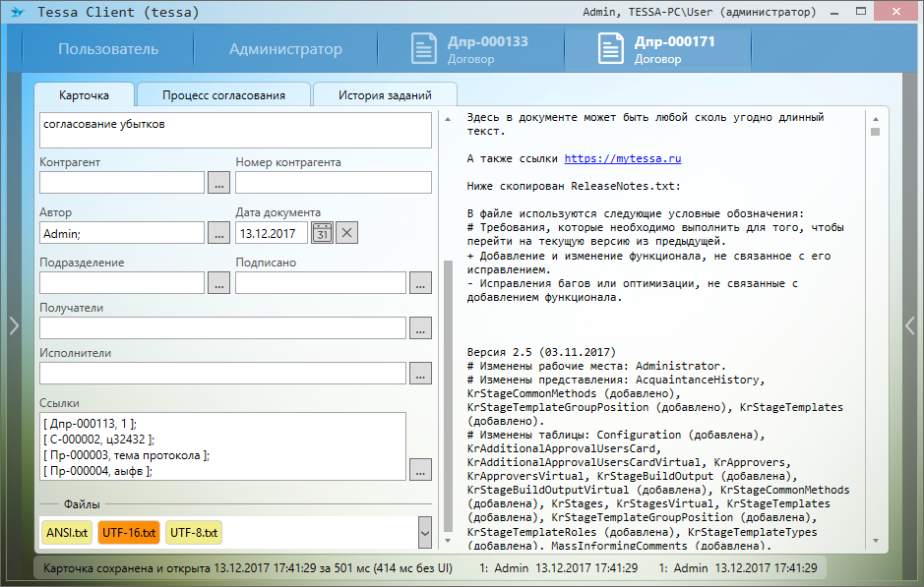Image resolution: width=924 pixels, height=587 pixels.
Task: Open Получатели selection ellipsis button
Action: (420, 328)
